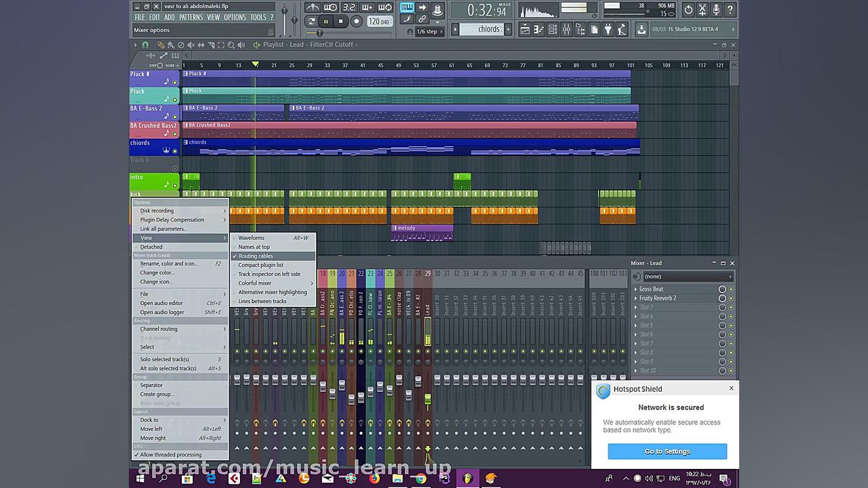Click the metronome icon in the toolbar

click(x=313, y=8)
